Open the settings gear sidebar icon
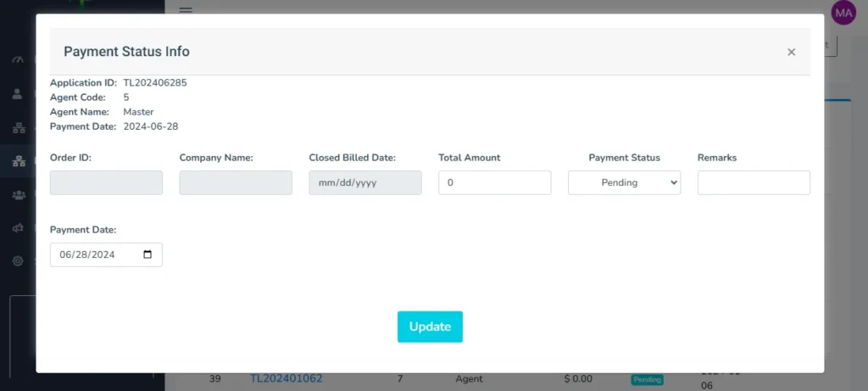The image size is (868, 391). pyautogui.click(x=18, y=261)
